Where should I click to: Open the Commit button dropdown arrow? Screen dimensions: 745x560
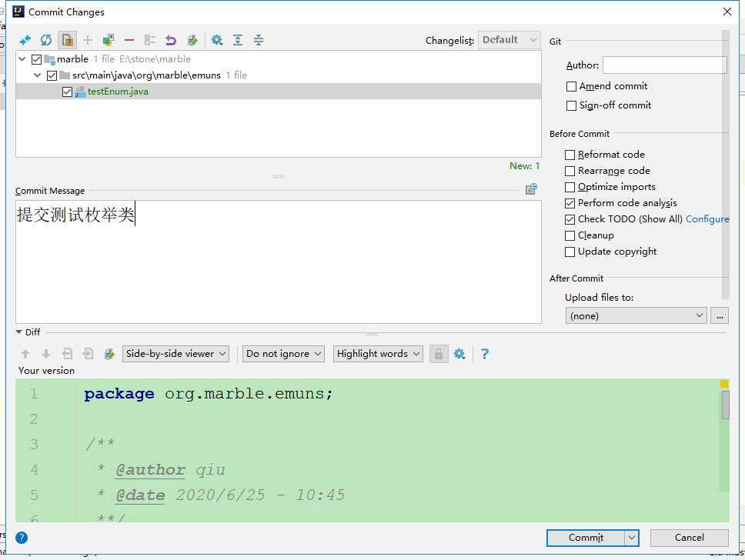click(631, 538)
